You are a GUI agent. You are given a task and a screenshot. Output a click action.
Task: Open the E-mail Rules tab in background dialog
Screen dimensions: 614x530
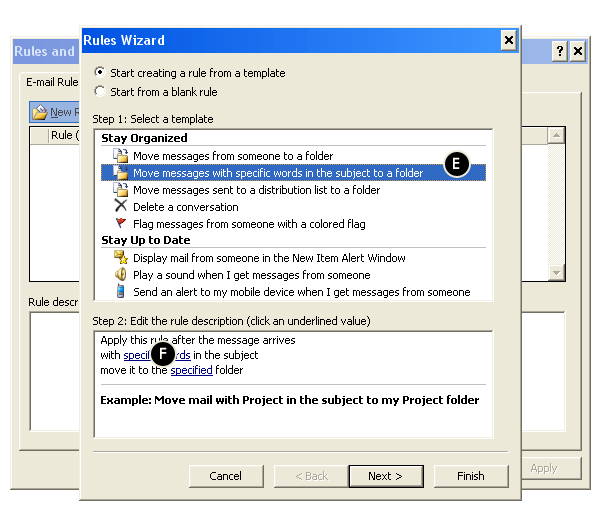[x=52, y=82]
